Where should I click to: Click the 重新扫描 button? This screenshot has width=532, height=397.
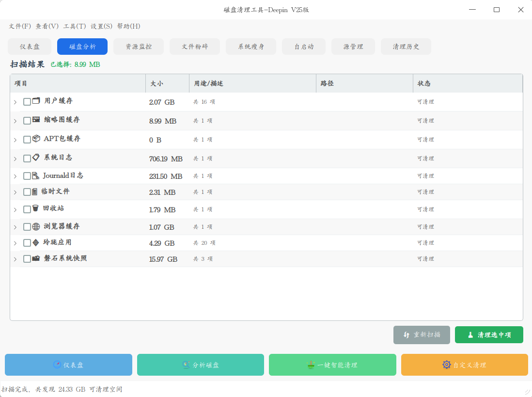tap(422, 335)
